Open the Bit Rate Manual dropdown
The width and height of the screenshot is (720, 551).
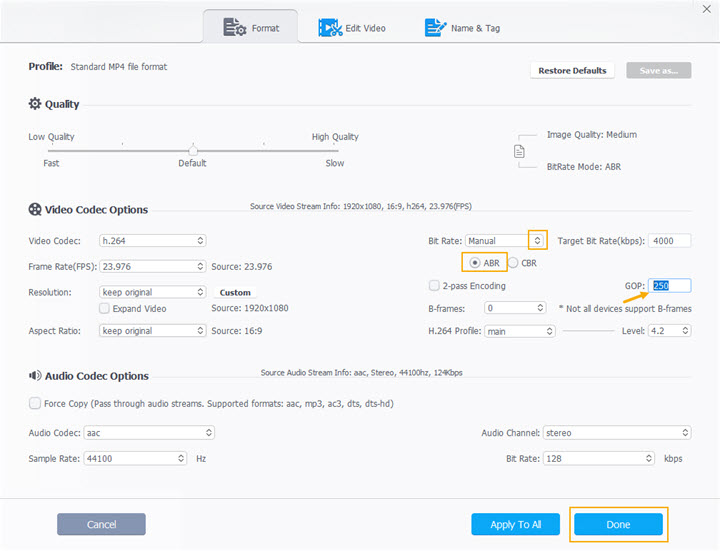506,241
